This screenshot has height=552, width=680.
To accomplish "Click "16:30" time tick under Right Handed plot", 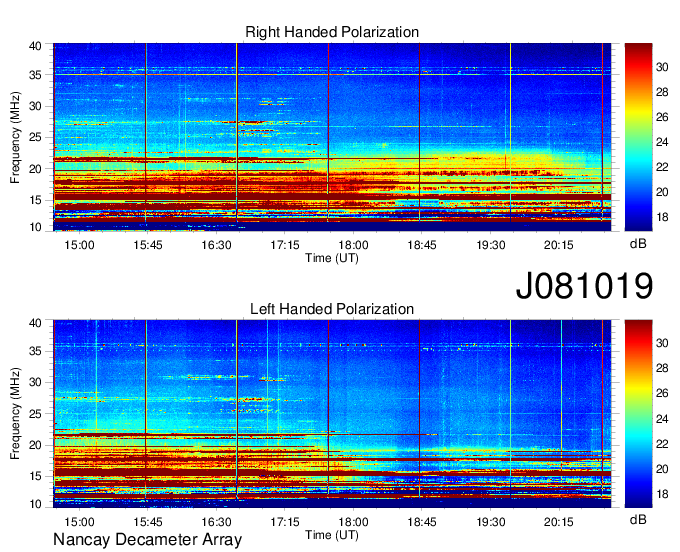I will (x=216, y=245).
